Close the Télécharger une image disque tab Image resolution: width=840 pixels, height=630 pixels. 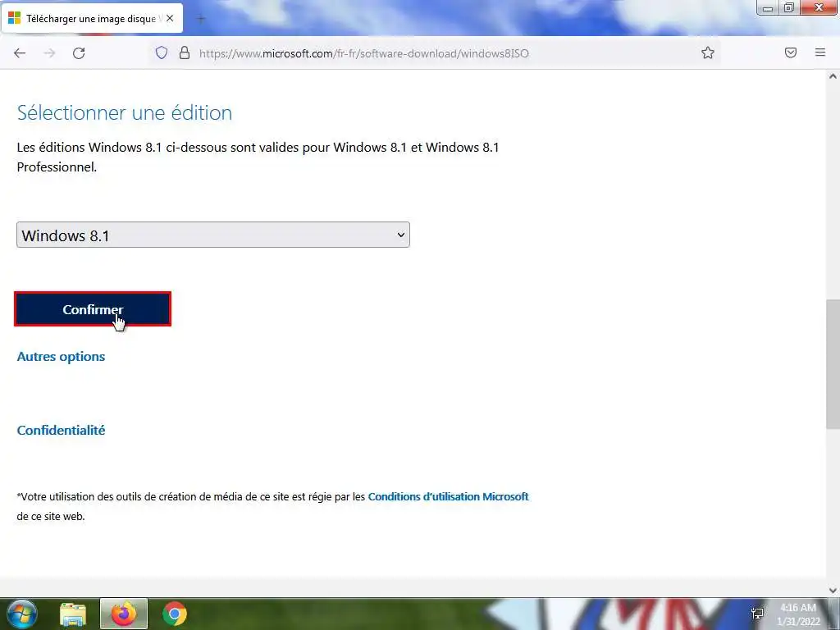tap(170, 18)
